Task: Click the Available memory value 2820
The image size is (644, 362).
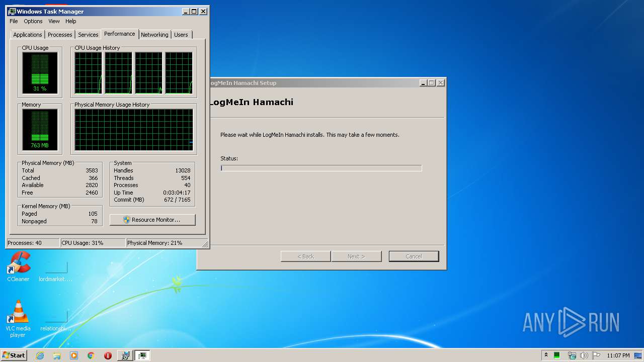Action: pos(92,185)
